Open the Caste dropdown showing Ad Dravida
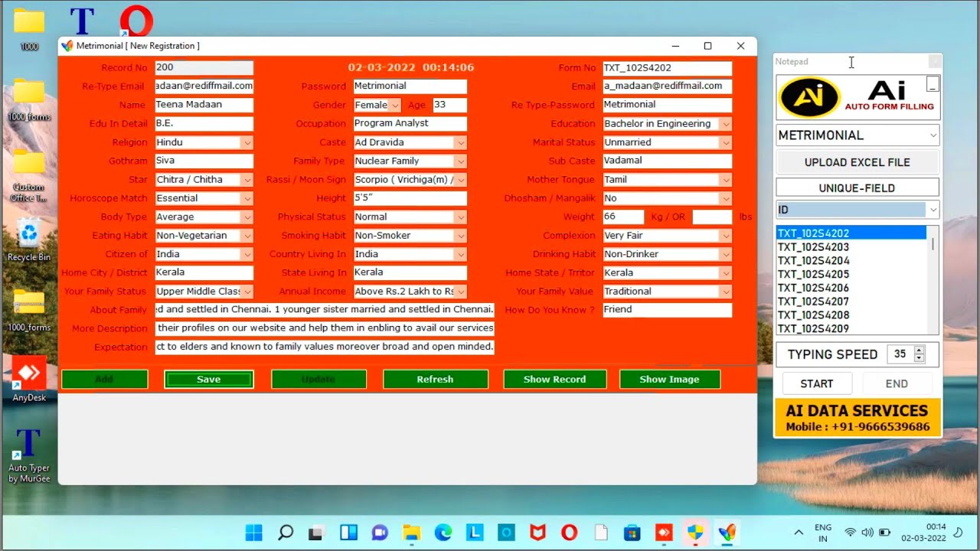This screenshot has width=980, height=551. (x=460, y=142)
